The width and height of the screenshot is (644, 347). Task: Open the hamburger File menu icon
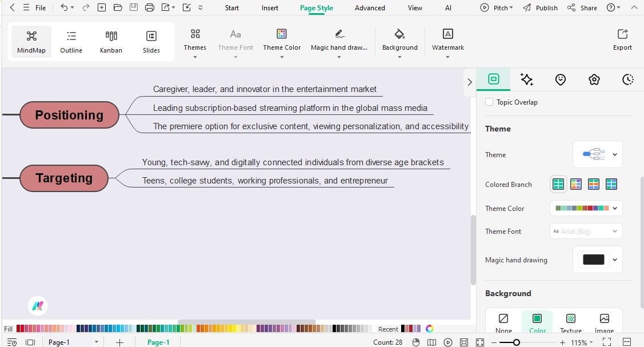[26, 7]
